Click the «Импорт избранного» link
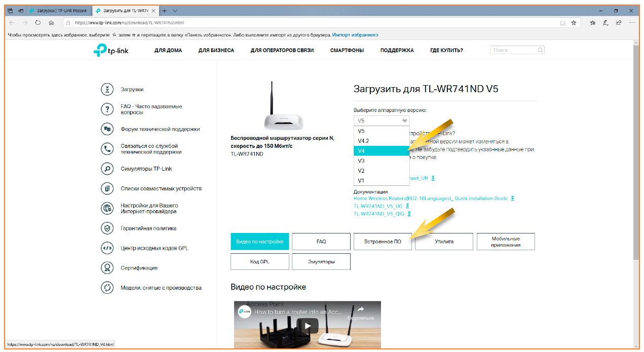 click(355, 35)
